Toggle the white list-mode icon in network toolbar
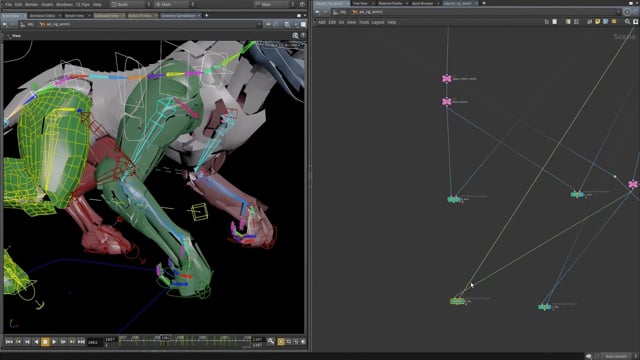Viewport: 640px width, 360px height. point(555,22)
